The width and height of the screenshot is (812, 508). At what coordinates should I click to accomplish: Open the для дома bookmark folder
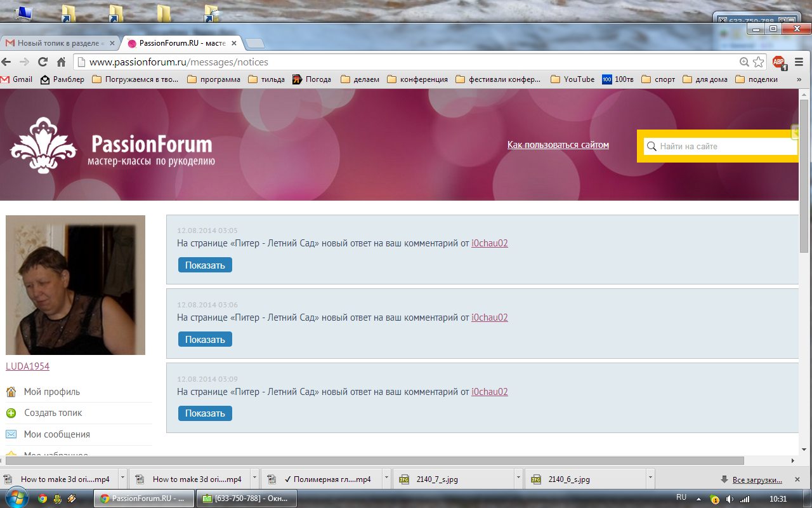pyautogui.click(x=705, y=79)
